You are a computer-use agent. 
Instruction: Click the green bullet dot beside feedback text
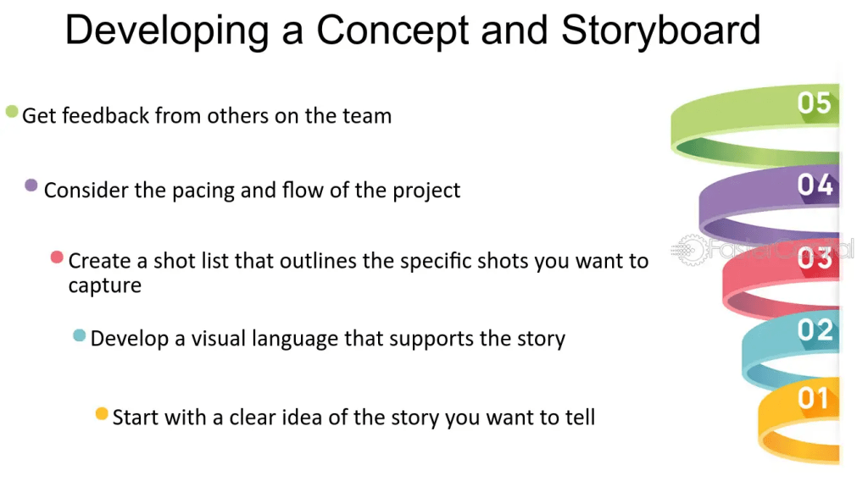click(x=12, y=111)
